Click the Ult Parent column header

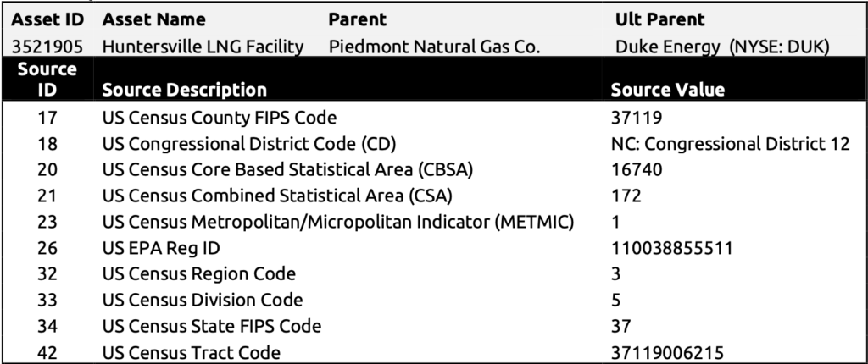659,19
